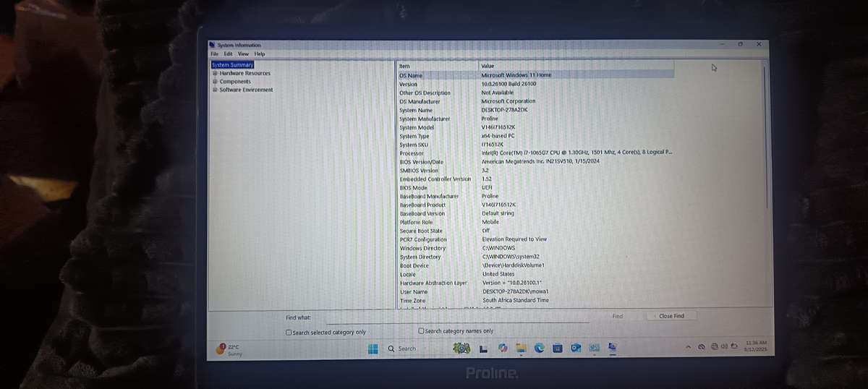The width and height of the screenshot is (868, 389).
Task: Select the System Name row
Action: point(535,110)
